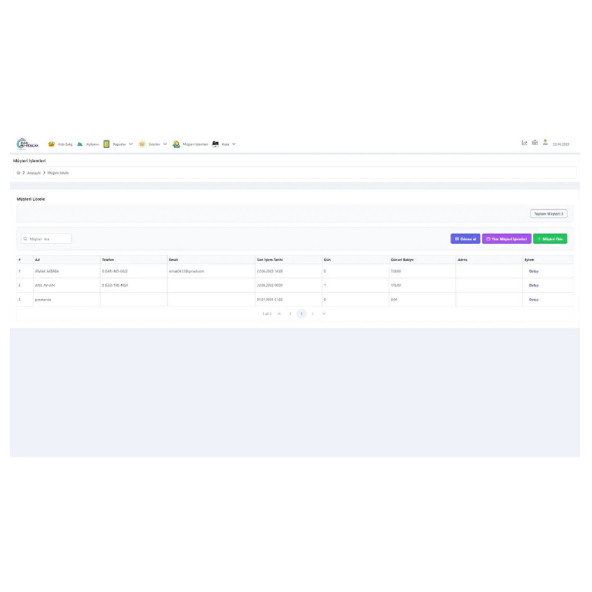Click the green Müşteri Ekle button
The image size is (592, 592).
tap(550, 239)
